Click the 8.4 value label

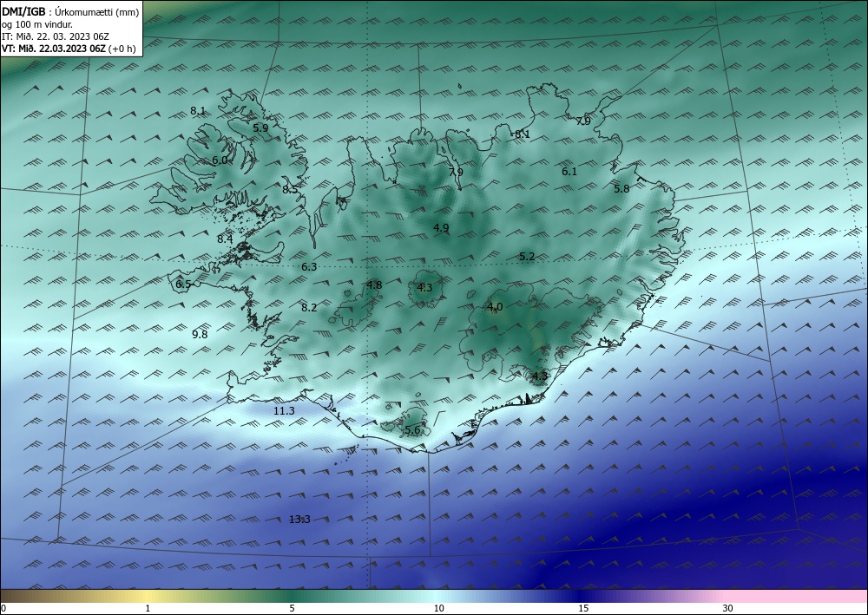[225, 239]
